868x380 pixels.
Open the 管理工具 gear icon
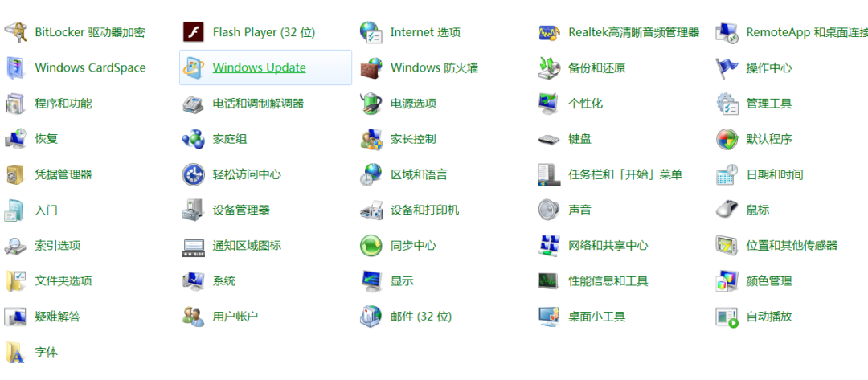tap(727, 104)
